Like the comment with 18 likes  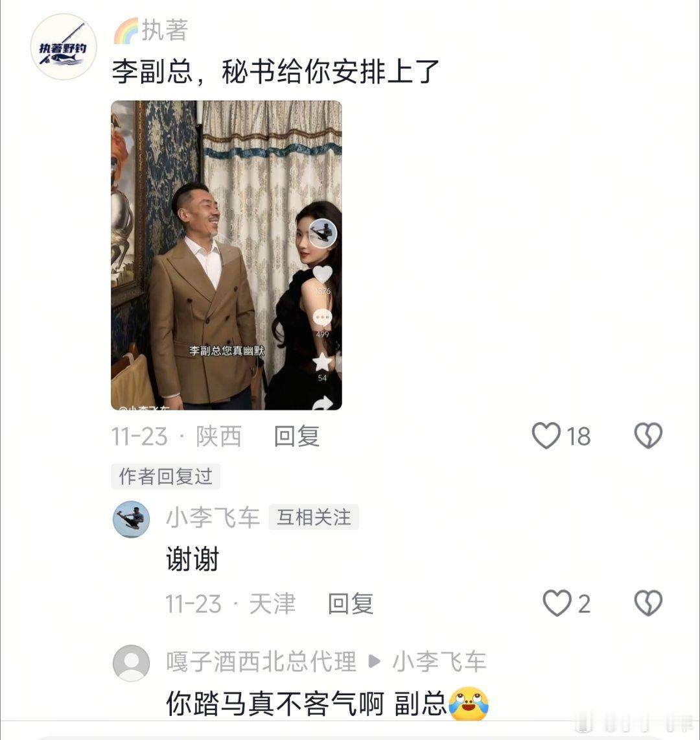[546, 435]
